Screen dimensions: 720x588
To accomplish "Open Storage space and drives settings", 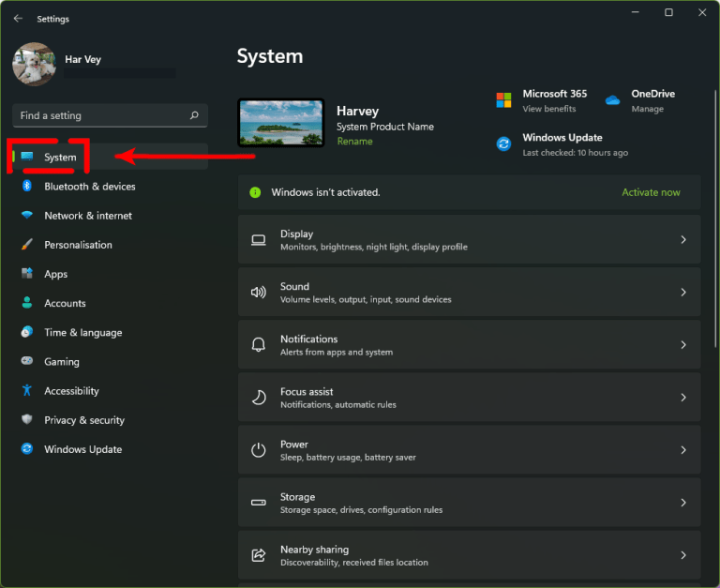I will (x=470, y=503).
